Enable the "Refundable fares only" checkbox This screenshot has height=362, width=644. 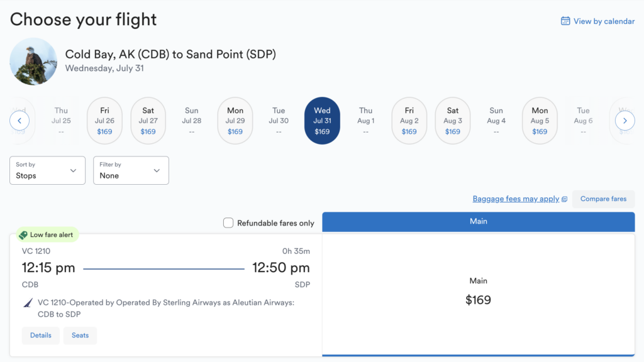[228, 222]
